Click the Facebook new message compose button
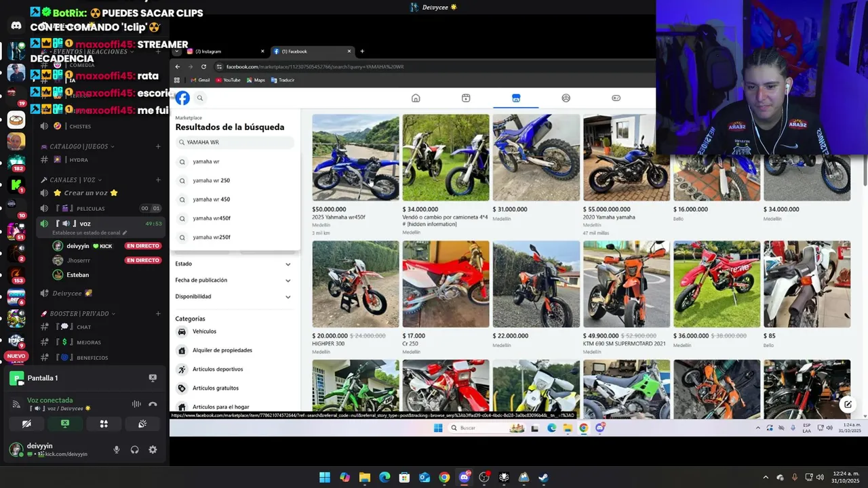This screenshot has width=868, height=488. click(847, 405)
